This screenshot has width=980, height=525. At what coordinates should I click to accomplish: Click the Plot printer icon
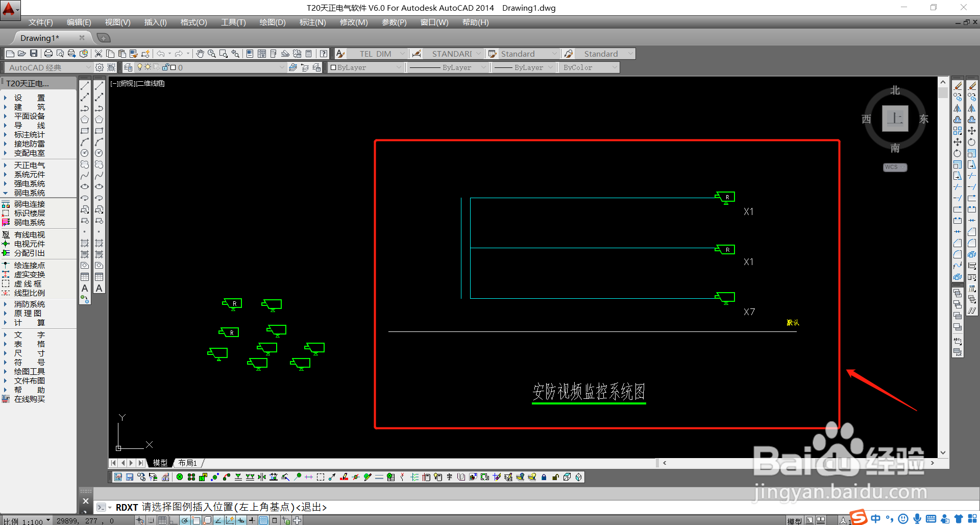48,54
